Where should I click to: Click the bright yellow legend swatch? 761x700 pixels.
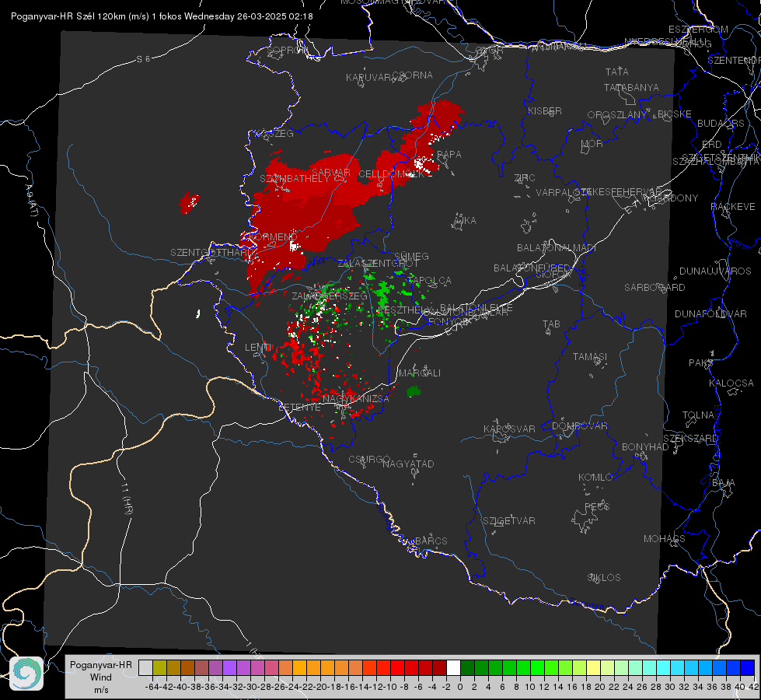(x=593, y=667)
